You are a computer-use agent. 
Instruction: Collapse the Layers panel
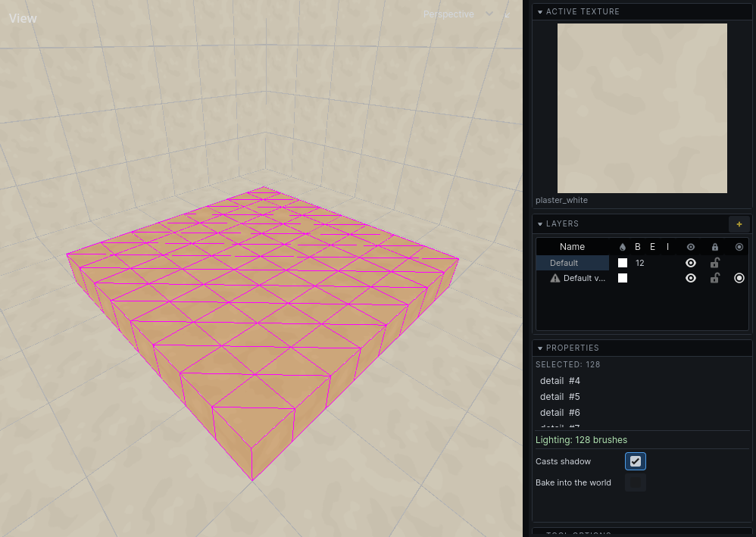tap(540, 223)
